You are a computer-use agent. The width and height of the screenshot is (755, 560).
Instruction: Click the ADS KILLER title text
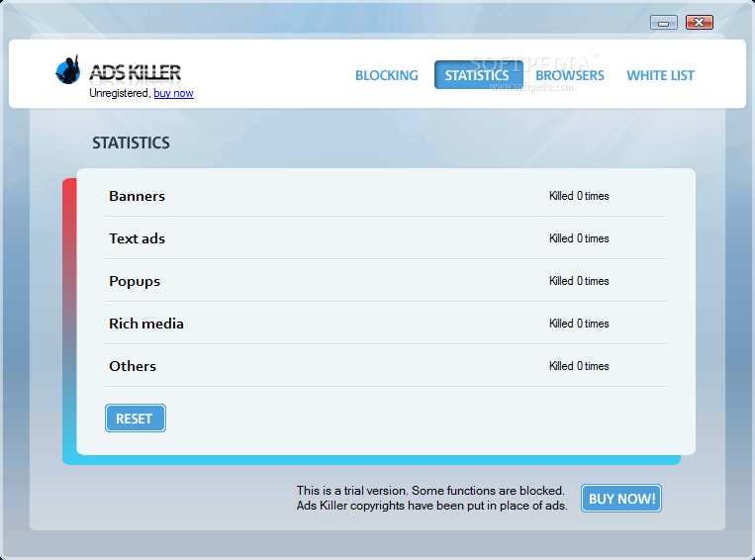coord(135,72)
